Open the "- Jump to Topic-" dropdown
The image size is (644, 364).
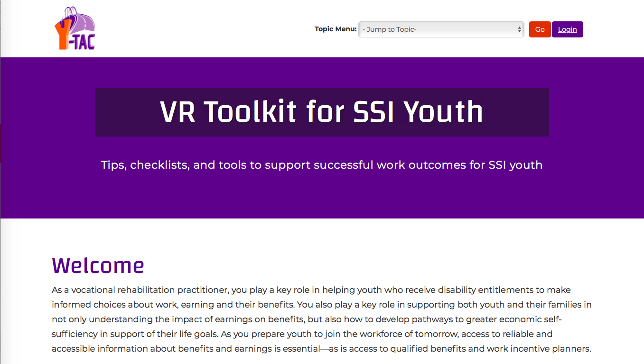click(440, 29)
